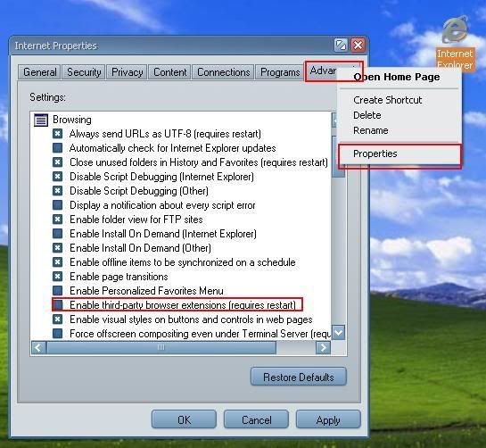This screenshot has width=486, height=448.
Task: Check Display a notification about every script error
Action: coord(57,205)
